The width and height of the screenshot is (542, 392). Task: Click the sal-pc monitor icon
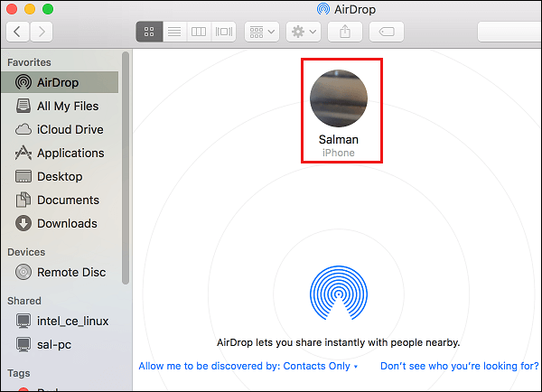(23, 344)
